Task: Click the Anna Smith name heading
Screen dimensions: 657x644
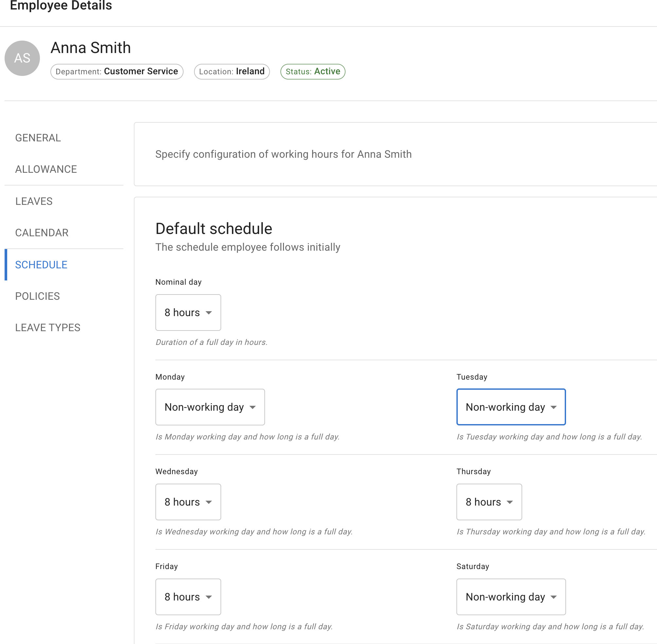Action: click(x=91, y=48)
